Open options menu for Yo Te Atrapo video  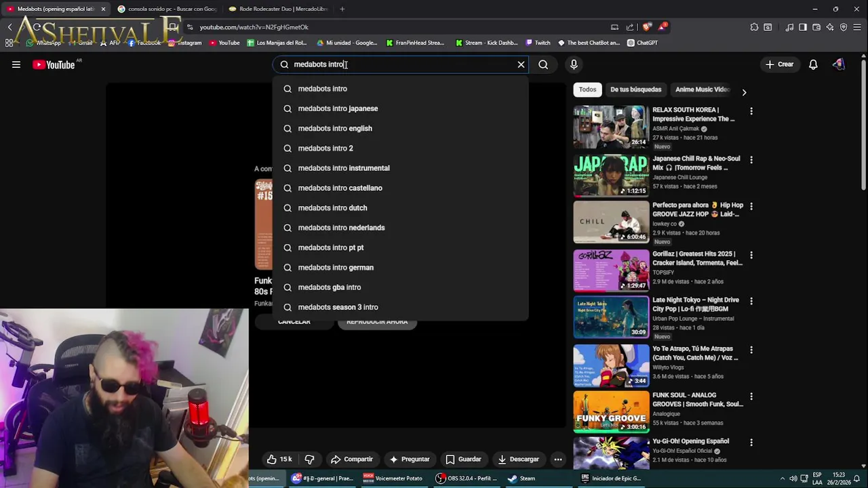point(751,350)
